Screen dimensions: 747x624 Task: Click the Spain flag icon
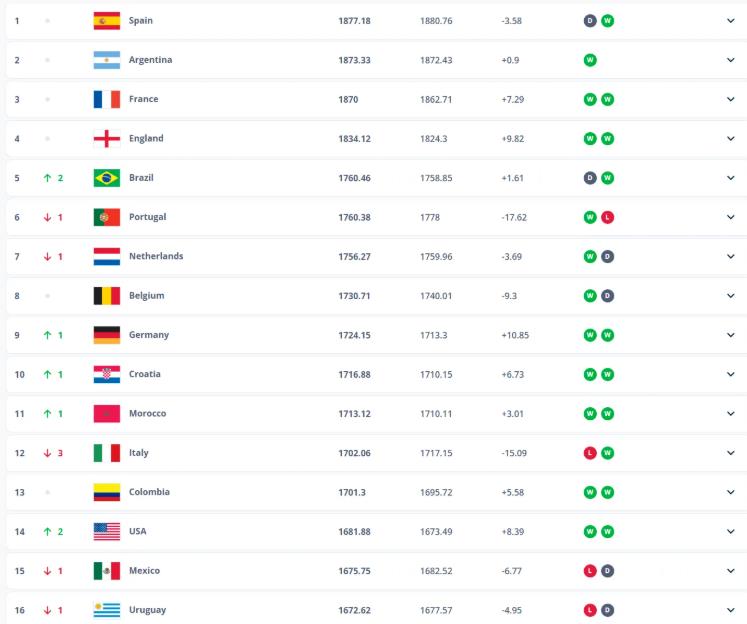[x=106, y=20]
